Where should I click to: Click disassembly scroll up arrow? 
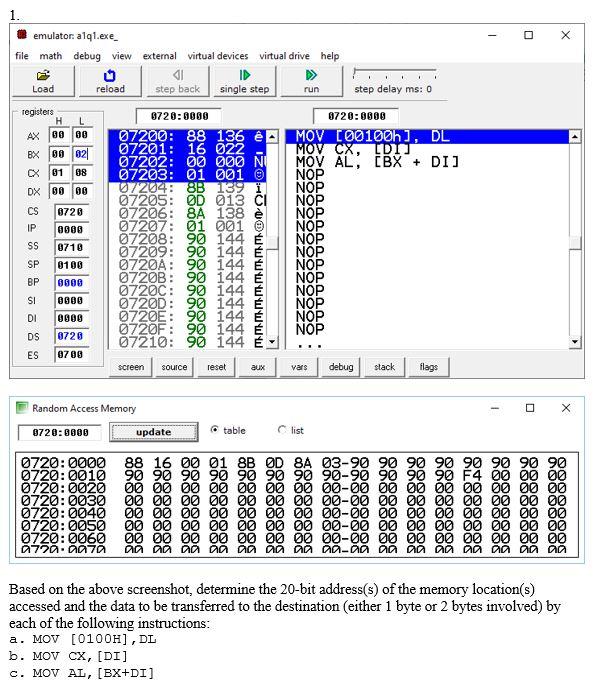575,137
